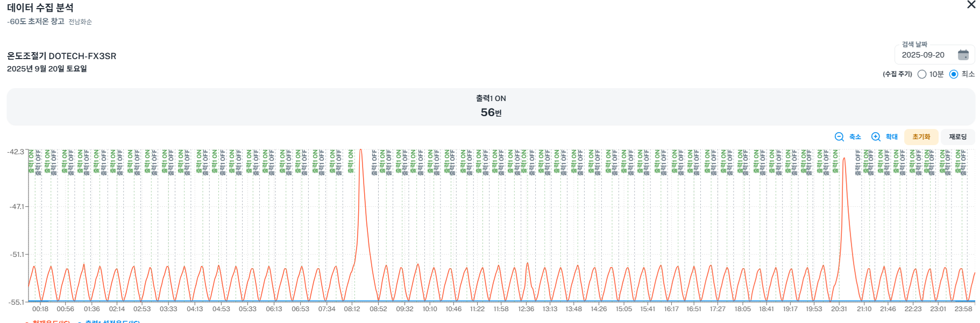The width and height of the screenshot is (980, 323).
Task: Click the 확대 zoom-in magnifier icon
Action: click(x=876, y=137)
